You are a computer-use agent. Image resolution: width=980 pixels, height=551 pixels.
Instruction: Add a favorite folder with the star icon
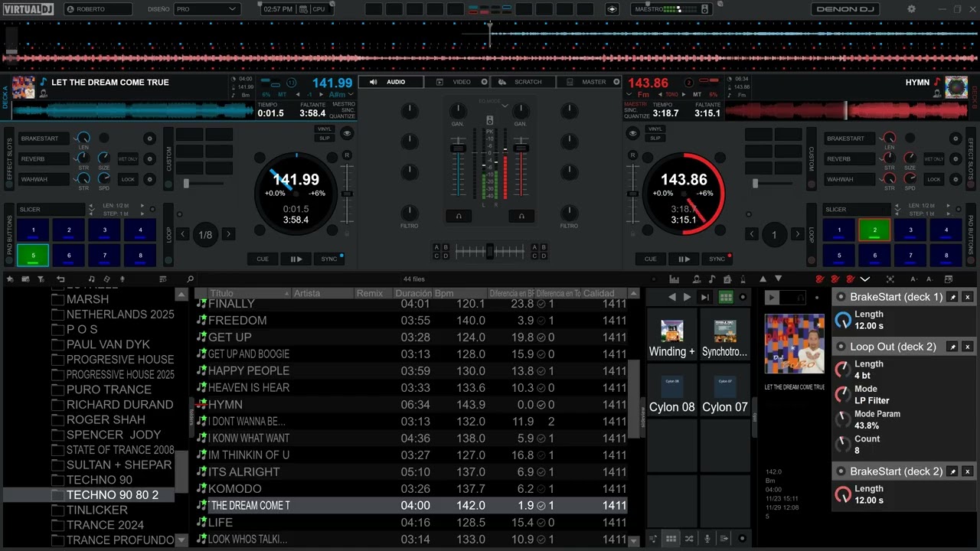point(9,279)
